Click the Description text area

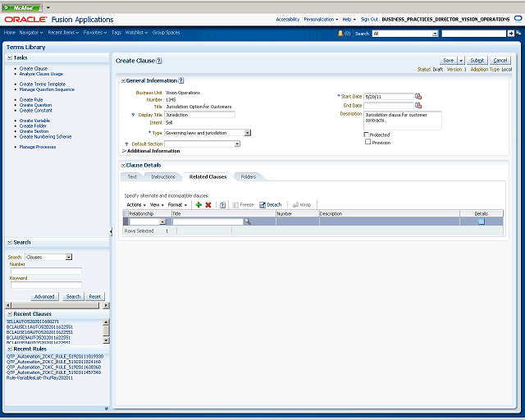click(x=403, y=121)
